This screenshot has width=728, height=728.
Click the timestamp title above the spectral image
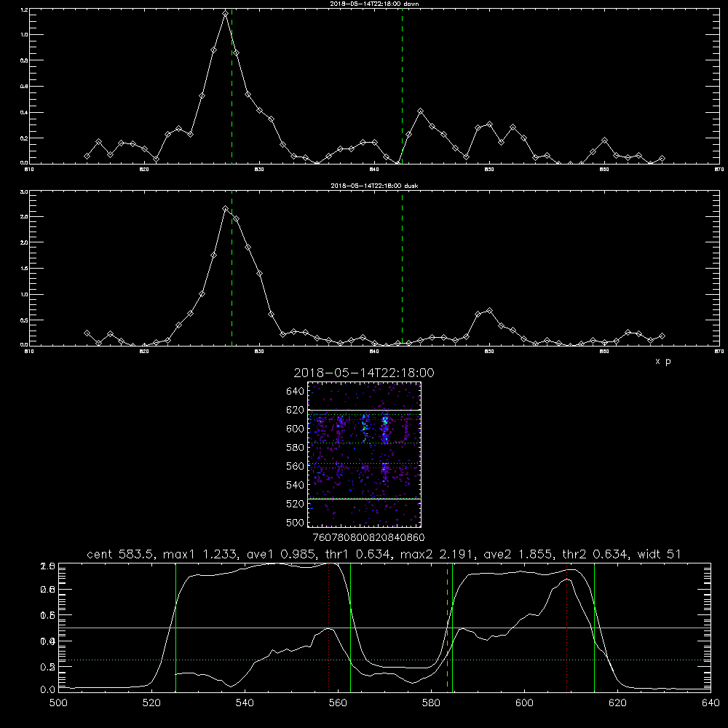364,373
